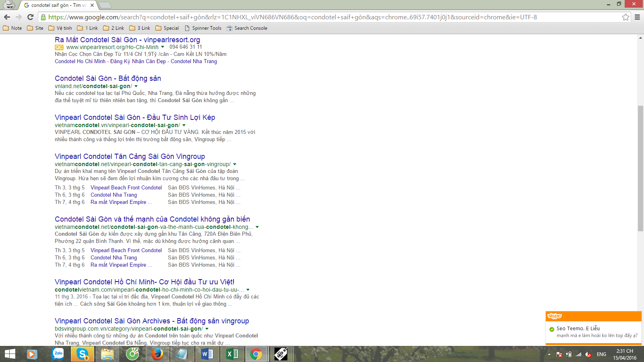Open Skype from the taskbar
The width and height of the screenshot is (644, 362).
point(83,354)
